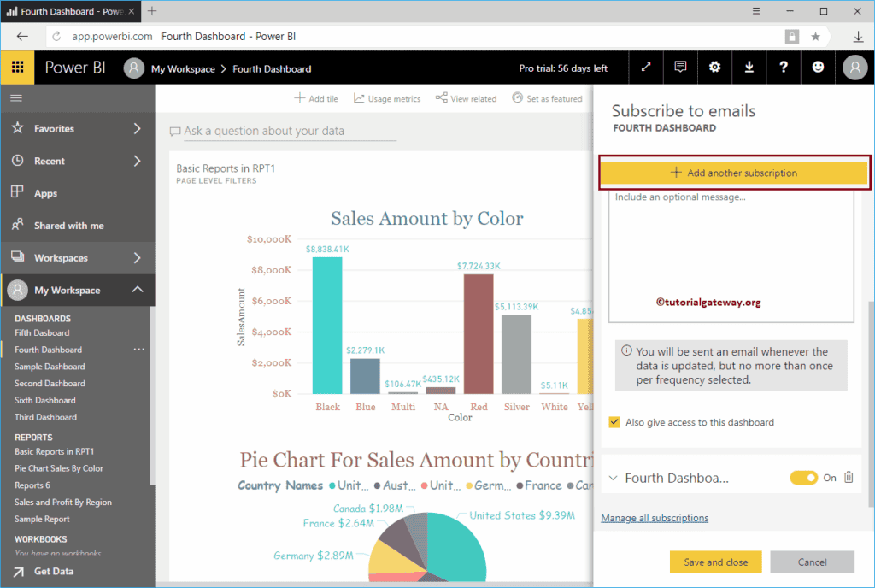Open Manage all subscriptions link
Viewport: 875px width, 588px height.
pyautogui.click(x=655, y=517)
